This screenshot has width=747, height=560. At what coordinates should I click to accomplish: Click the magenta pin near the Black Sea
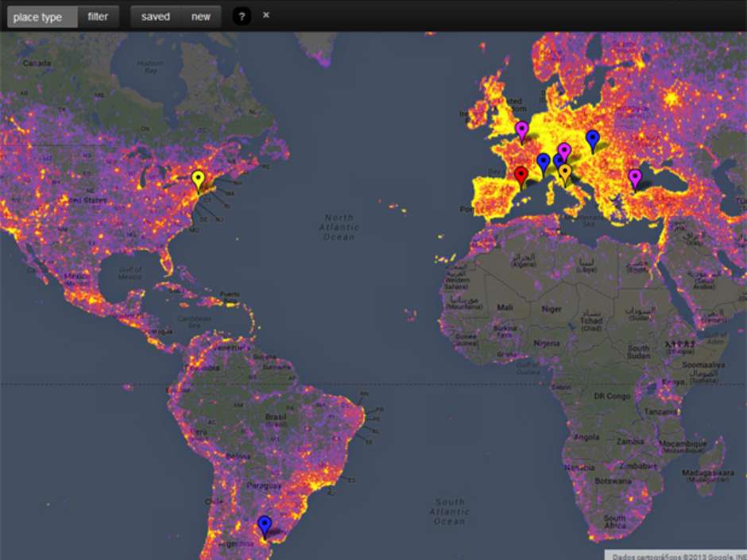(x=635, y=177)
